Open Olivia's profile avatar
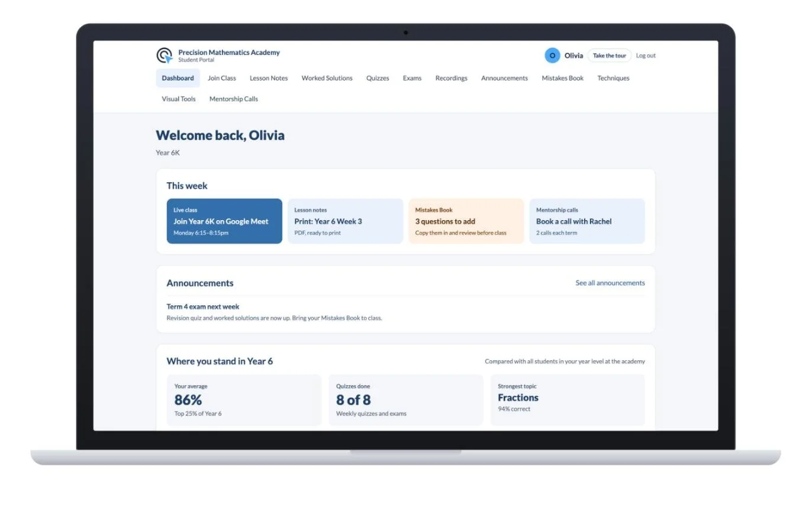Screen dimensions: 812x526 pos(552,56)
